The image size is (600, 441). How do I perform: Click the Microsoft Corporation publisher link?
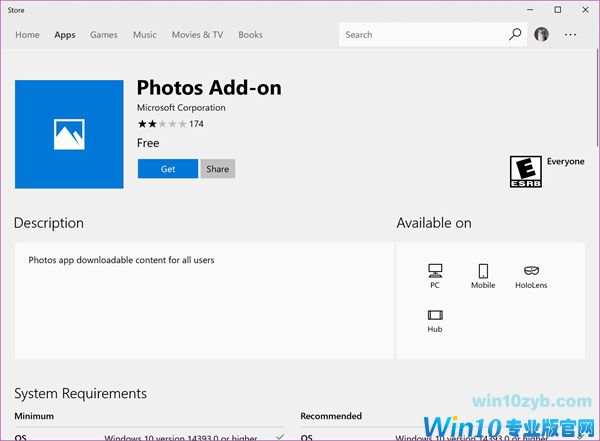point(181,108)
